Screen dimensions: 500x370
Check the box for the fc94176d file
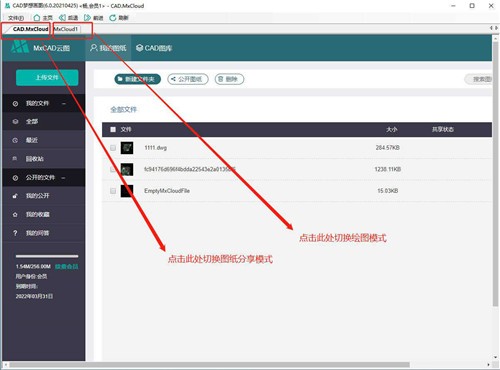click(x=113, y=169)
